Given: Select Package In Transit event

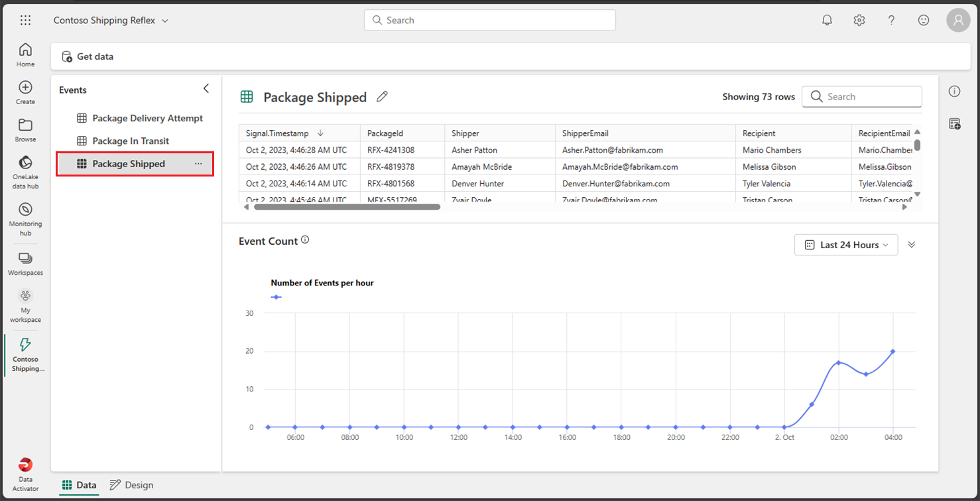Looking at the screenshot, I should (x=135, y=141).
